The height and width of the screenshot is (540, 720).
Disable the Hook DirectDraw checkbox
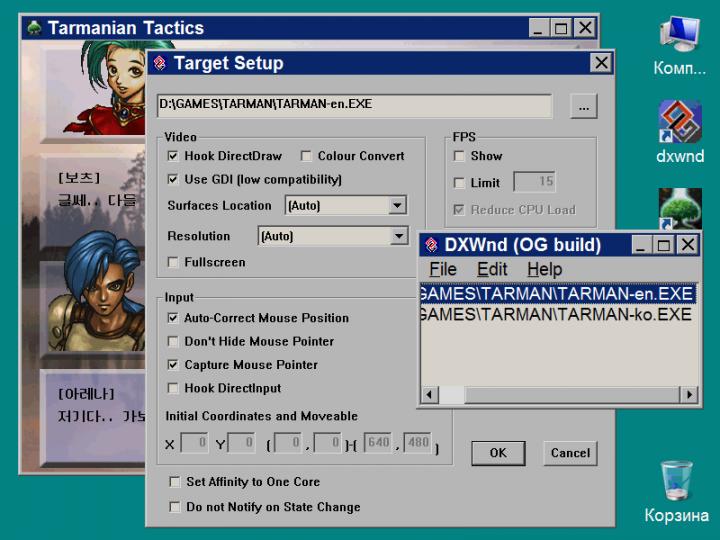point(173,156)
